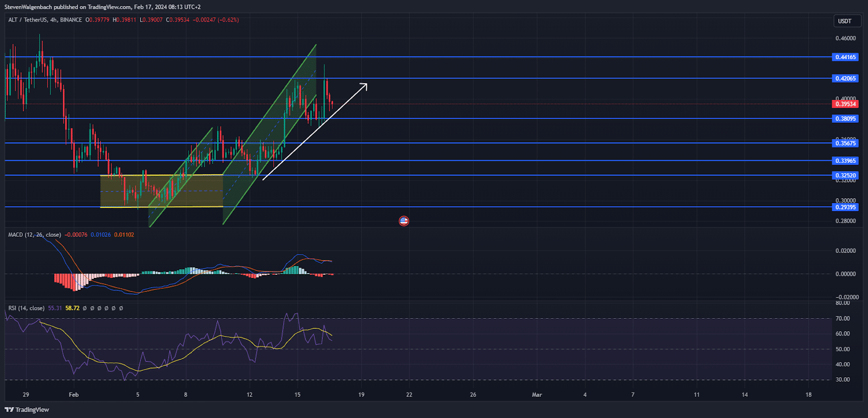Select the 0.33965 price level label

click(845, 161)
